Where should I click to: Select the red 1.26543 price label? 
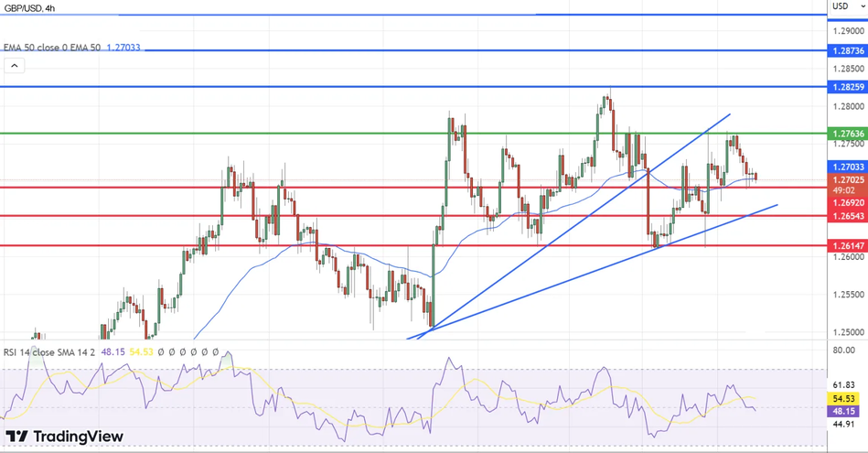[x=848, y=216]
